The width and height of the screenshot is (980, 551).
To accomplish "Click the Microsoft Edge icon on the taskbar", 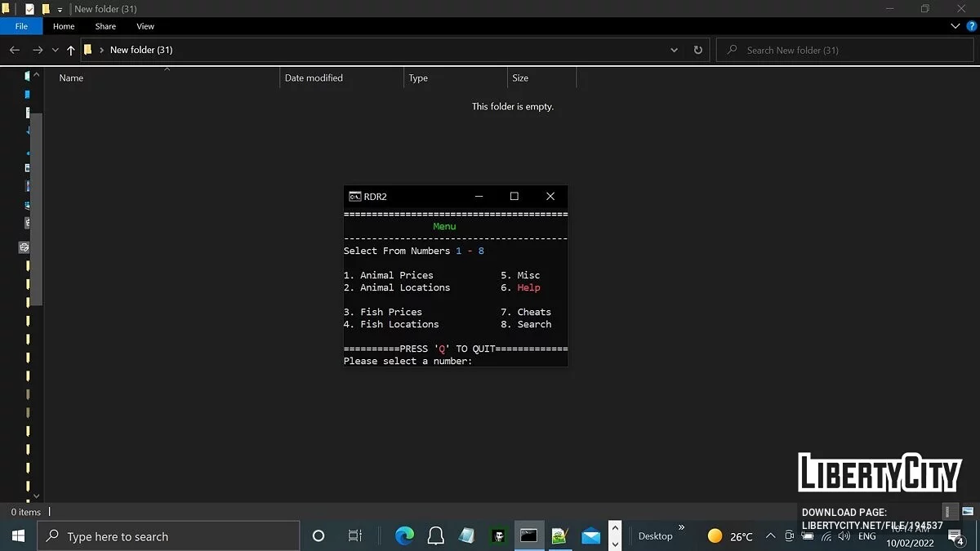I will click(404, 535).
